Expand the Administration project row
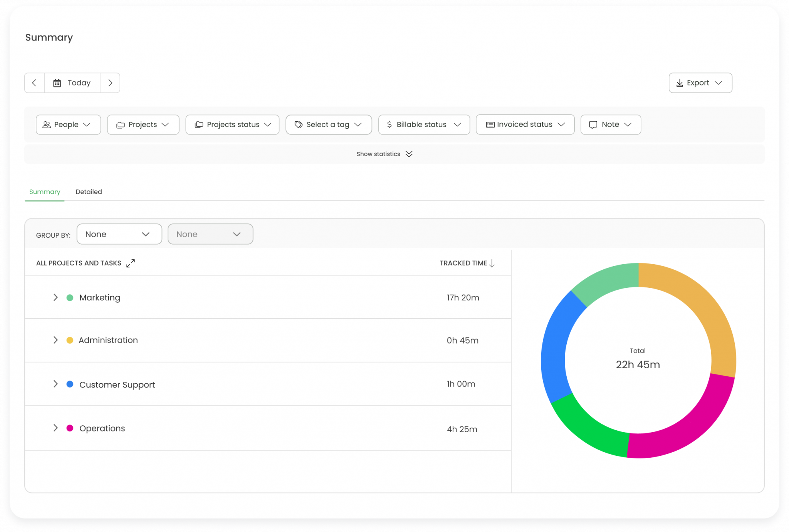The height and width of the screenshot is (532, 789). pyautogui.click(x=55, y=340)
